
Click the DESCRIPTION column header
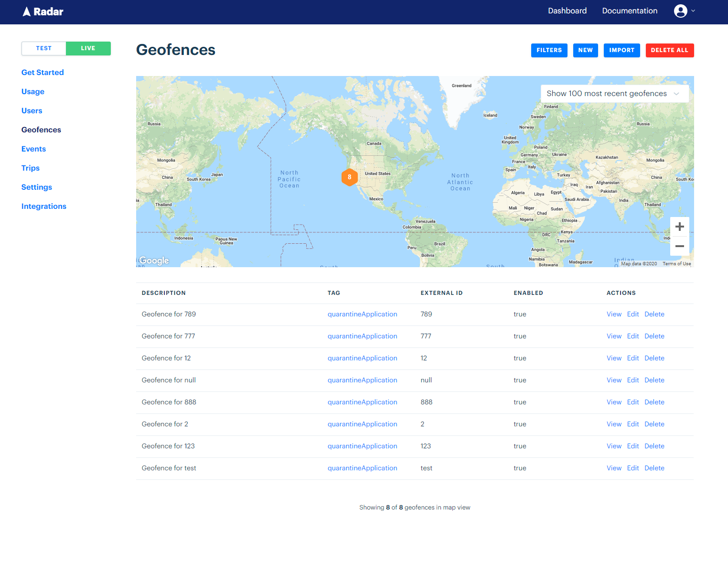(164, 293)
